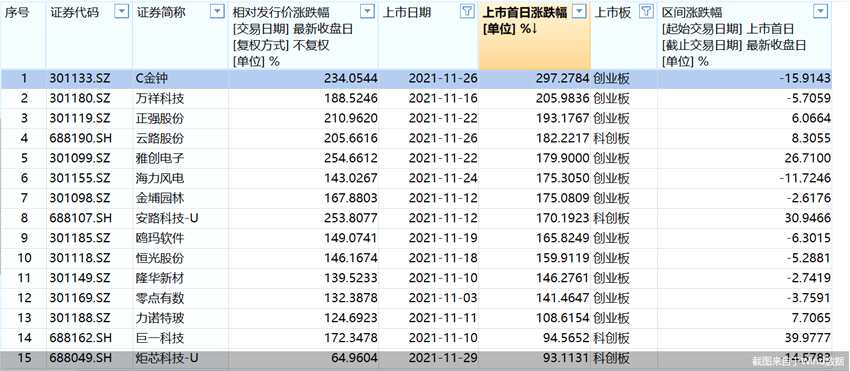Click the 上市首日涨跌幅 sorted column header

(535, 35)
